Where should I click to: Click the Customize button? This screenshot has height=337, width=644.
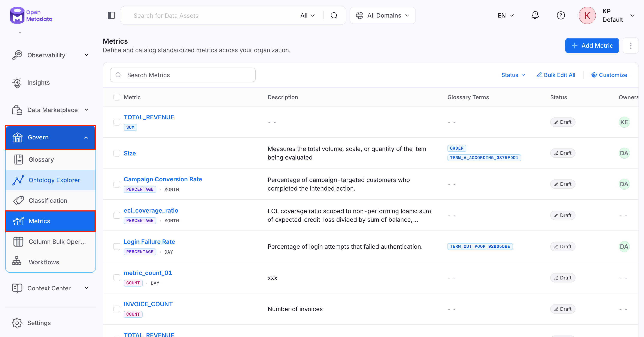(609, 75)
